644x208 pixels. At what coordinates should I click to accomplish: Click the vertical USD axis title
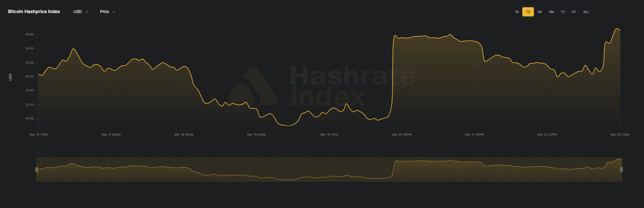click(x=10, y=77)
